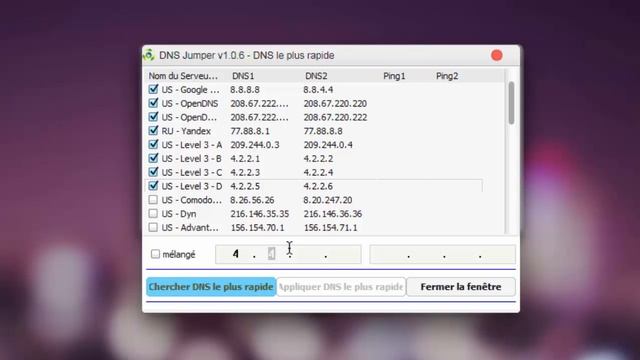The height and width of the screenshot is (360, 640).
Task: Click the Fermer la fenêtre button
Action: (x=461, y=287)
